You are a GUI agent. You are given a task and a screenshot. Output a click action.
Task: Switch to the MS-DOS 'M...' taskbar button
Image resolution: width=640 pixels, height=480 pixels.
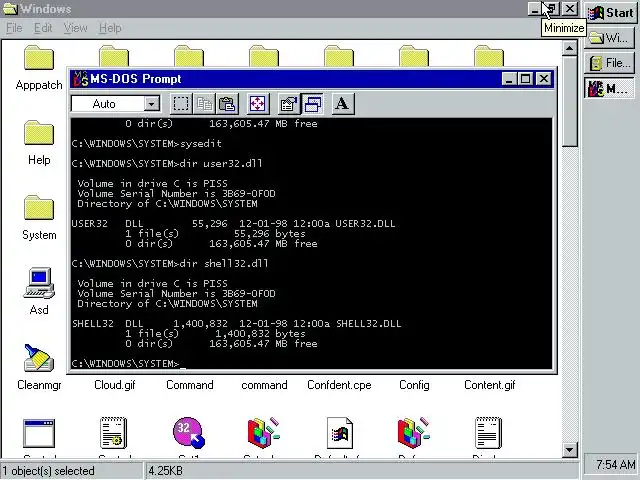click(x=610, y=88)
